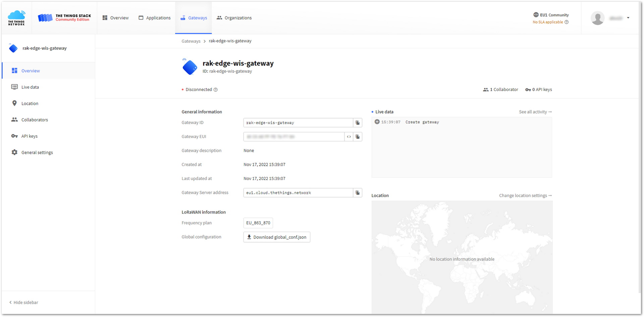
Task: Copy the Gateway Server address
Action: coord(358,193)
